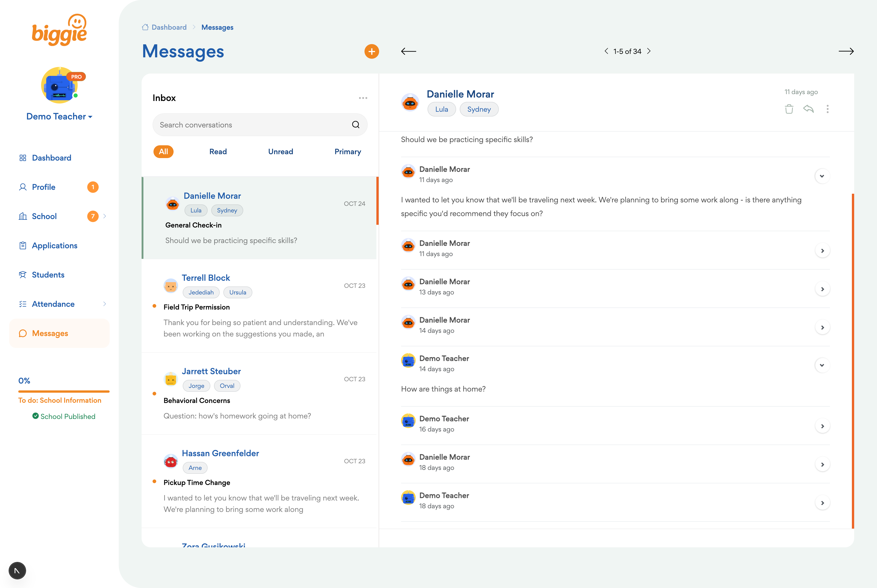Open the Dashboard section in the sidebar

51,157
